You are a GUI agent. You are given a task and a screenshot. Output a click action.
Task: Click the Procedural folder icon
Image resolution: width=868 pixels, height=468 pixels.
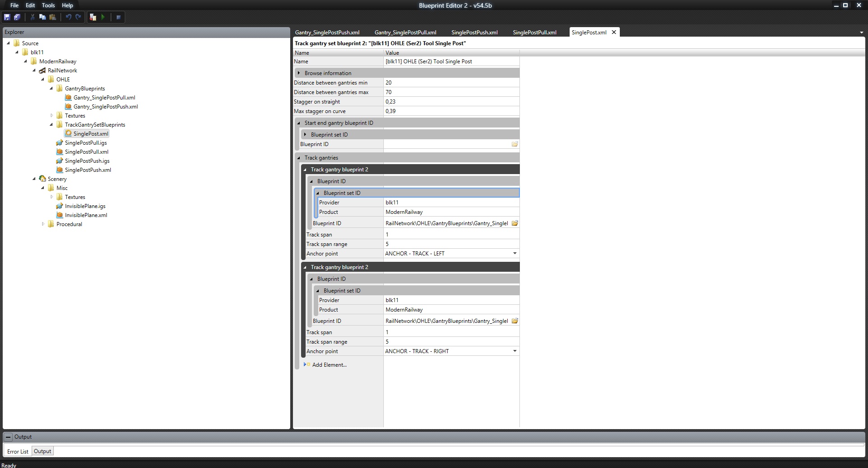(51, 224)
